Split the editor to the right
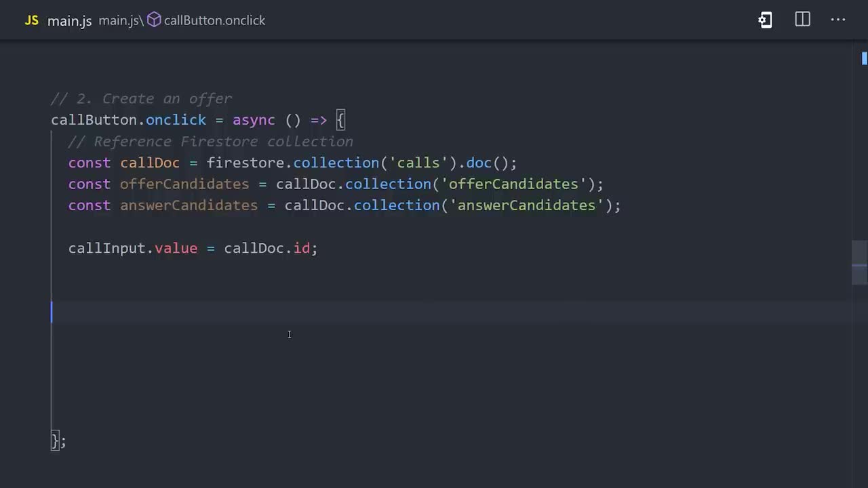The image size is (868, 488). (x=802, y=20)
